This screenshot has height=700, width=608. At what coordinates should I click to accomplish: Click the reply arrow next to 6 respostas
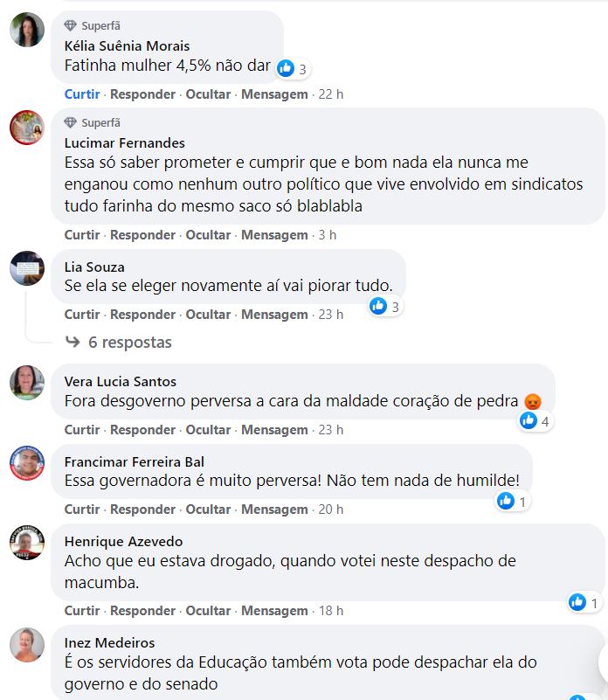point(73,342)
